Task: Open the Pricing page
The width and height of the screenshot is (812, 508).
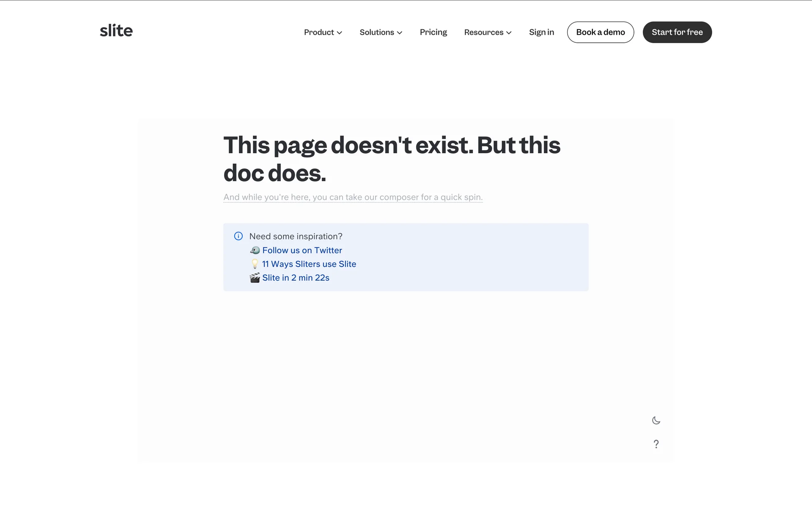Action: click(x=433, y=32)
